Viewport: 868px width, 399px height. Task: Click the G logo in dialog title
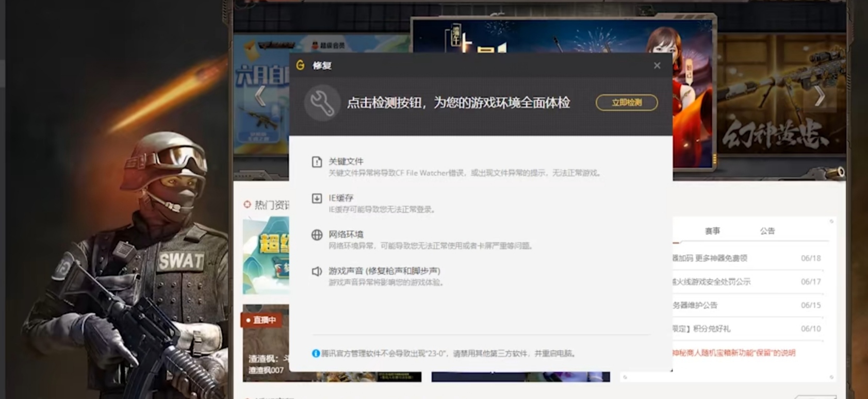pos(301,65)
